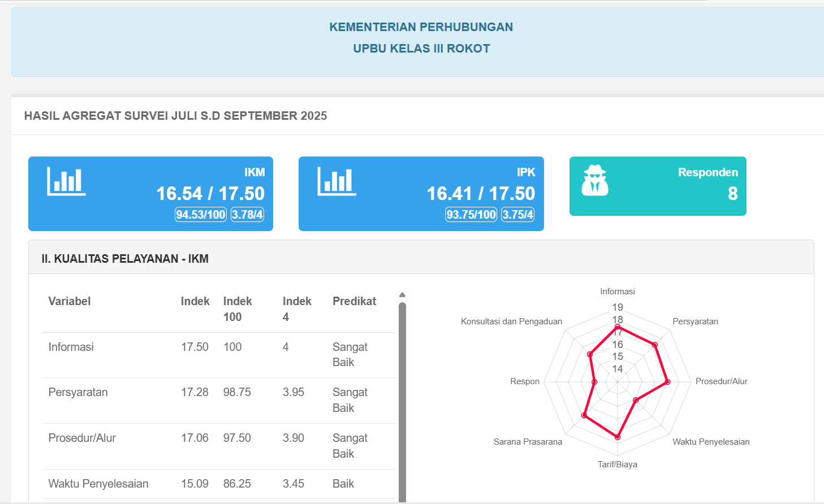Click the Konsultasi dan Pengaduan radar label
Image resolution: width=824 pixels, height=504 pixels.
511,321
